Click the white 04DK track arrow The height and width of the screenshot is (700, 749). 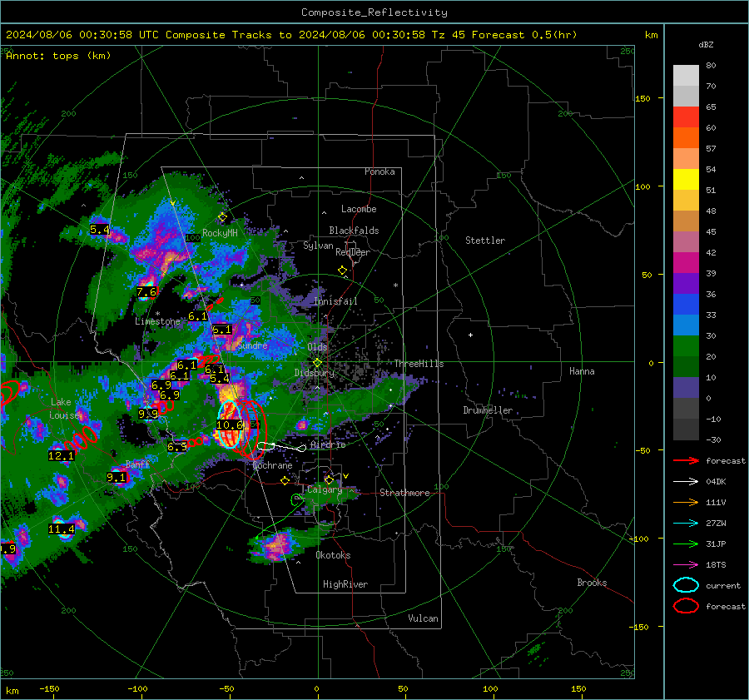[x=686, y=482]
